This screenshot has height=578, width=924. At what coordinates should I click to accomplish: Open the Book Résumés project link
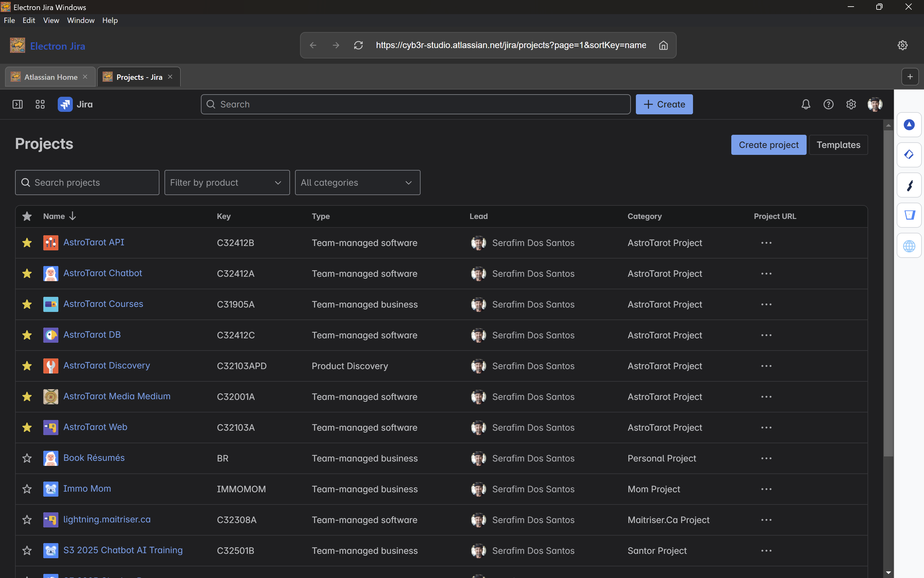94,458
